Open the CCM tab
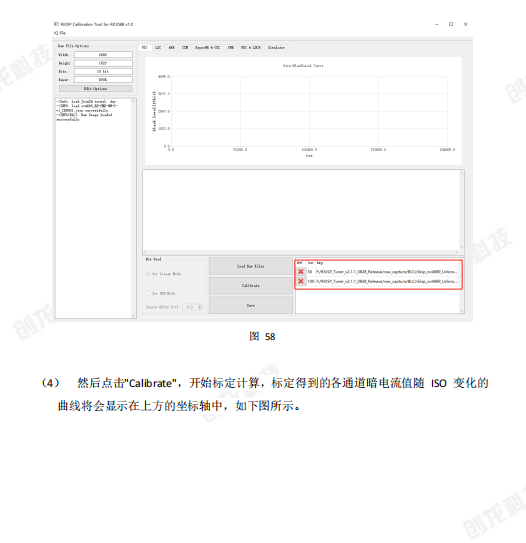Image resolution: width=526 pixels, height=543 pixels. click(185, 47)
